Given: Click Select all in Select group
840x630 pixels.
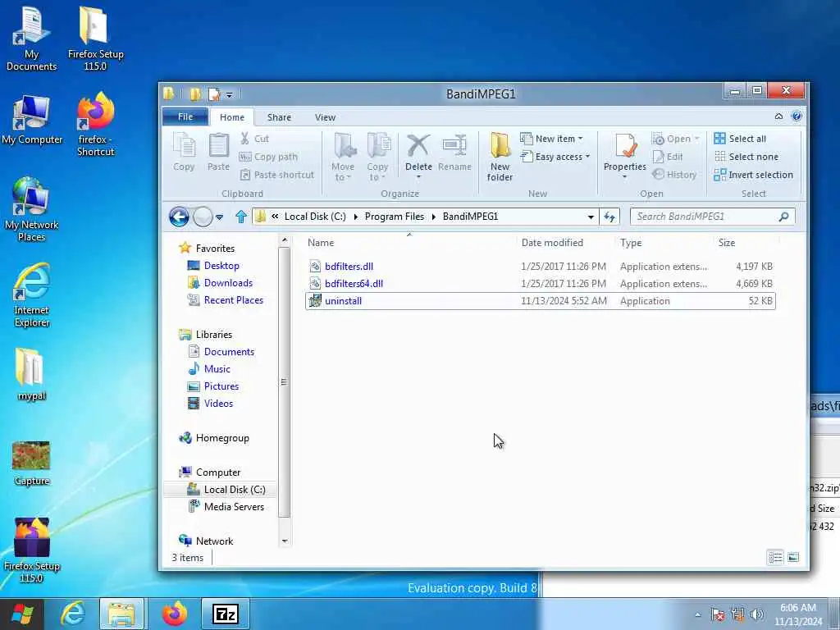Looking at the screenshot, I should click(x=740, y=139).
